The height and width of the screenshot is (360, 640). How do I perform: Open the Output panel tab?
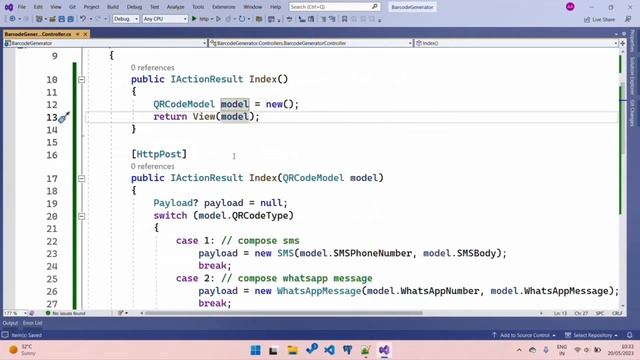point(10,323)
